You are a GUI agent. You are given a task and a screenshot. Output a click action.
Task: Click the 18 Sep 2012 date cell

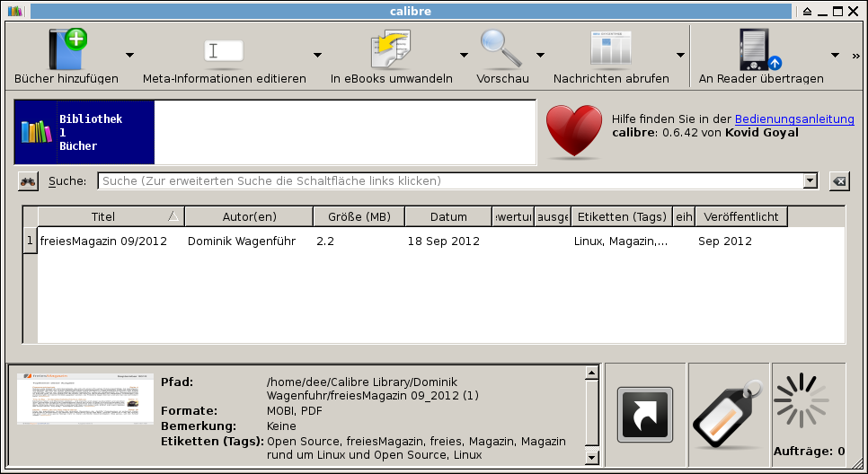pyautogui.click(x=448, y=241)
